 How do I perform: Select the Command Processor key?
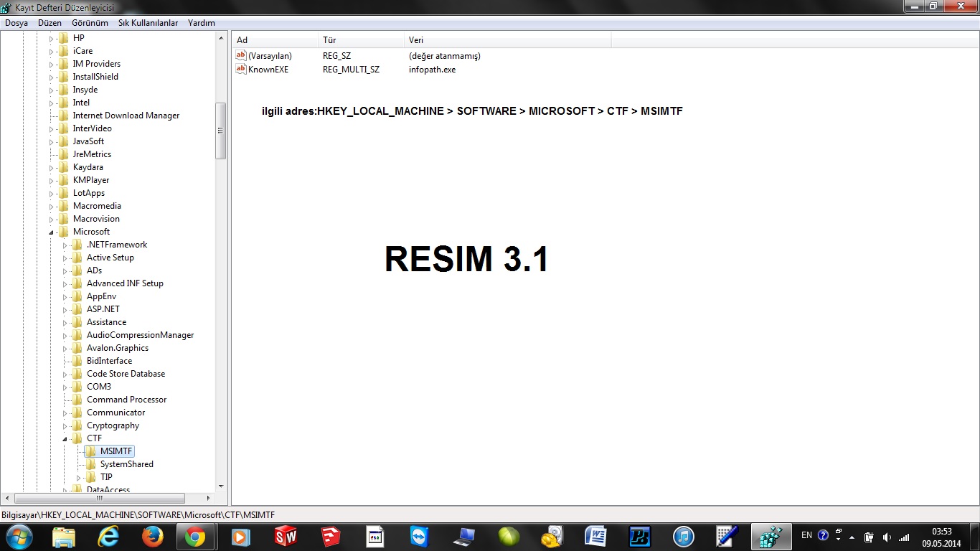pyautogui.click(x=126, y=400)
